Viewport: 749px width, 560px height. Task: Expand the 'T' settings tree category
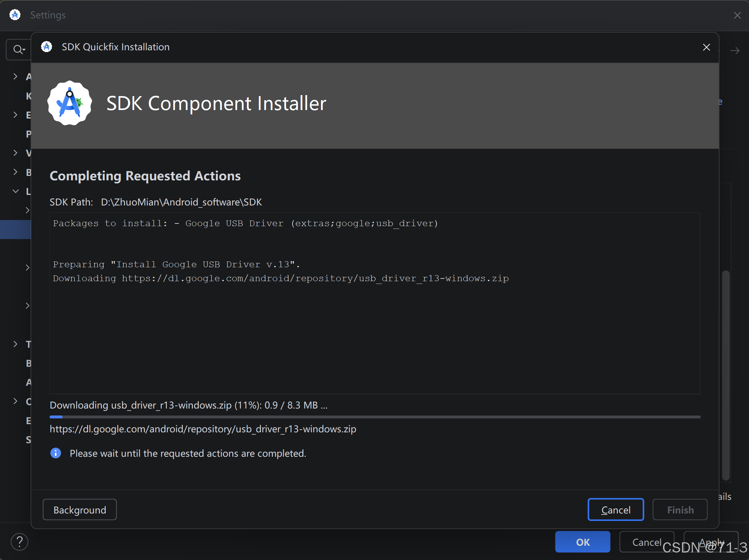[x=15, y=344]
